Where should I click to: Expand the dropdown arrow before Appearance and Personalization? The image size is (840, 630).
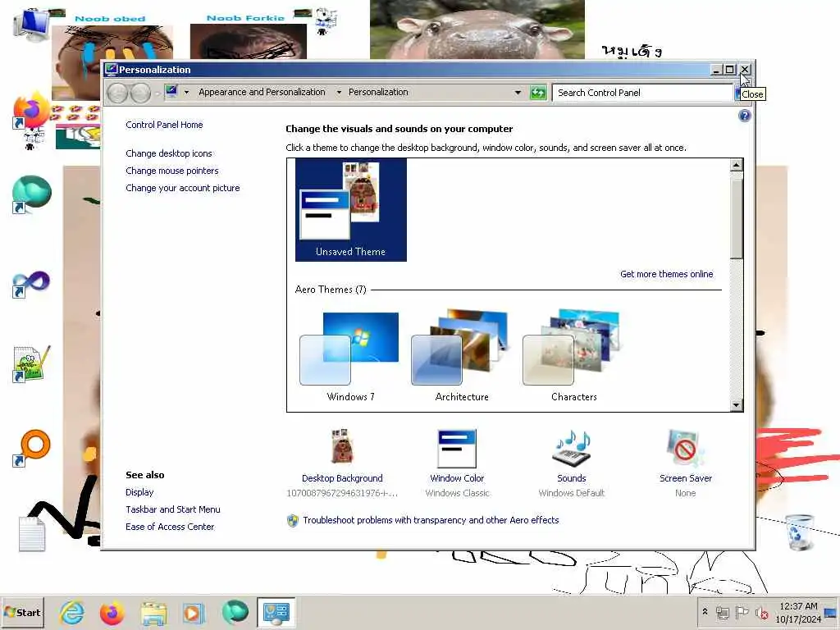(186, 92)
